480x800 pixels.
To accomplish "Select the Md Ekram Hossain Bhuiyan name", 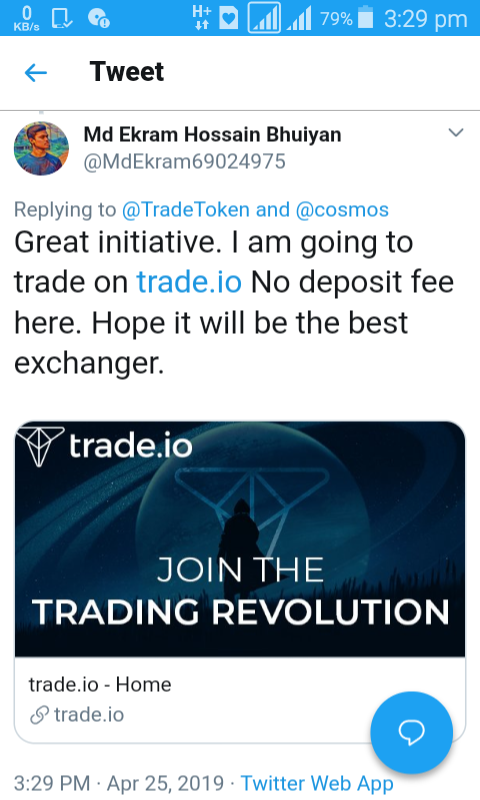I will pos(212,135).
